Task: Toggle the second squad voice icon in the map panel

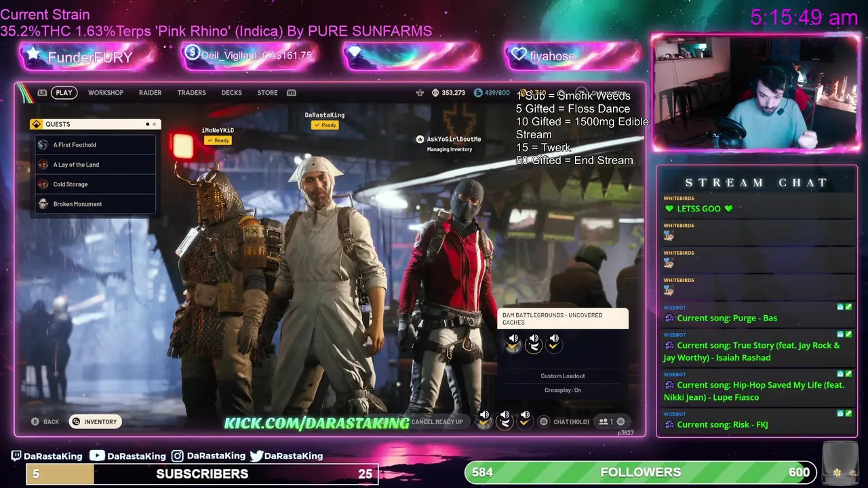Action: 534,343
